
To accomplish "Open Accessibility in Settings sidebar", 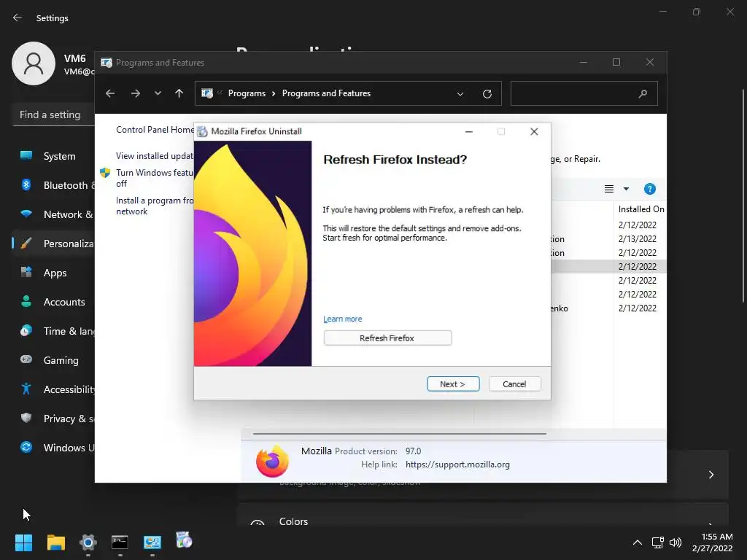I will click(x=53, y=389).
